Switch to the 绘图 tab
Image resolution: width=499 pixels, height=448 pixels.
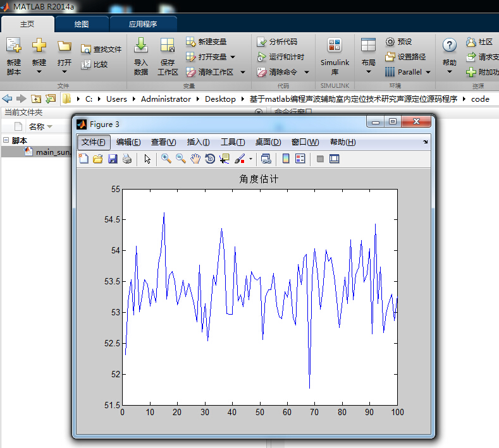tap(82, 24)
